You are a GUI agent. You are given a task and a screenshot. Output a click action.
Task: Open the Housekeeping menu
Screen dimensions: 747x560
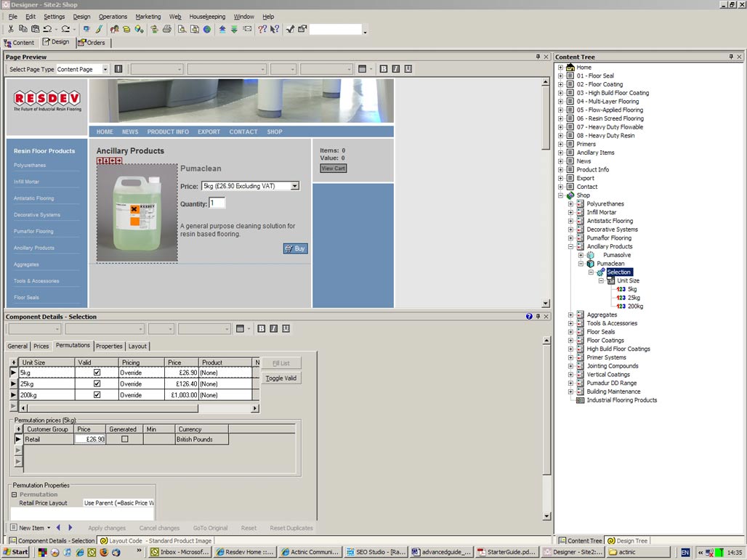(x=207, y=17)
